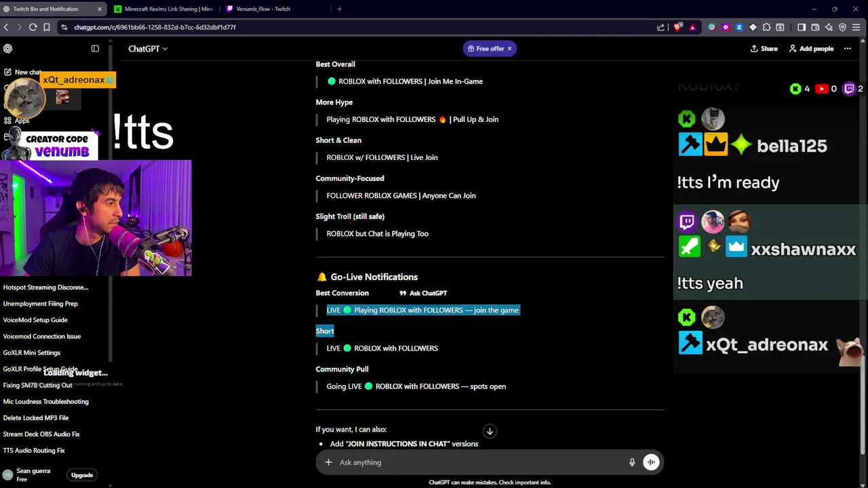868x488 pixels.
Task: Open site settings icon in address bar
Action: pyautogui.click(x=64, y=27)
